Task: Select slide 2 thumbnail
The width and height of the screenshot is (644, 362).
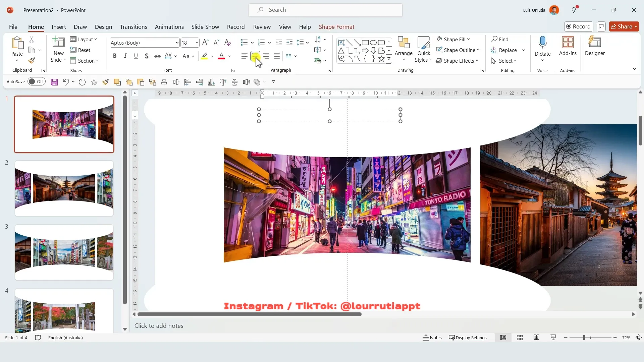Action: tap(64, 188)
